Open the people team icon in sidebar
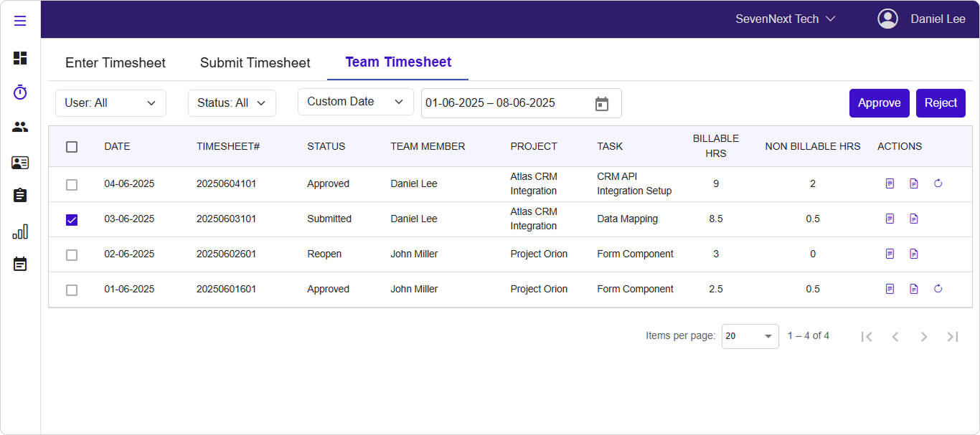 coord(20,127)
